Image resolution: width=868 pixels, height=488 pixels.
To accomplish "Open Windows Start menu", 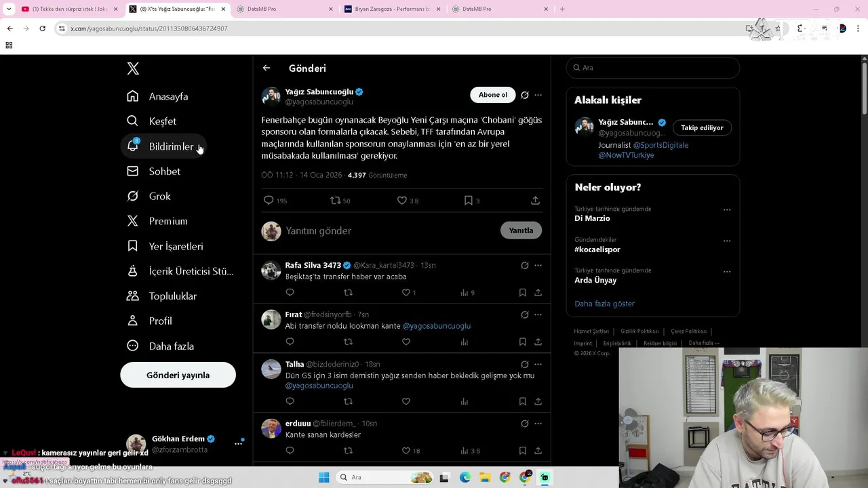I will [x=324, y=478].
